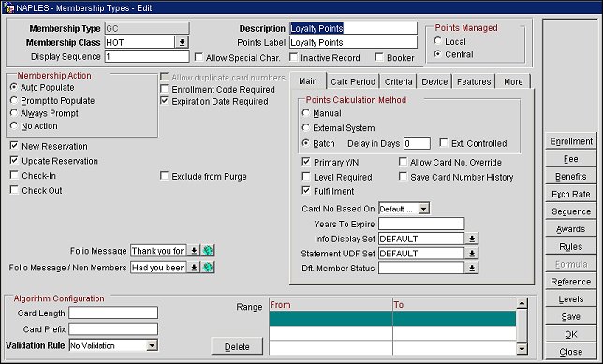603x364 pixels.
Task: Uncheck Update Reservation checkbox
Action: tap(14, 160)
